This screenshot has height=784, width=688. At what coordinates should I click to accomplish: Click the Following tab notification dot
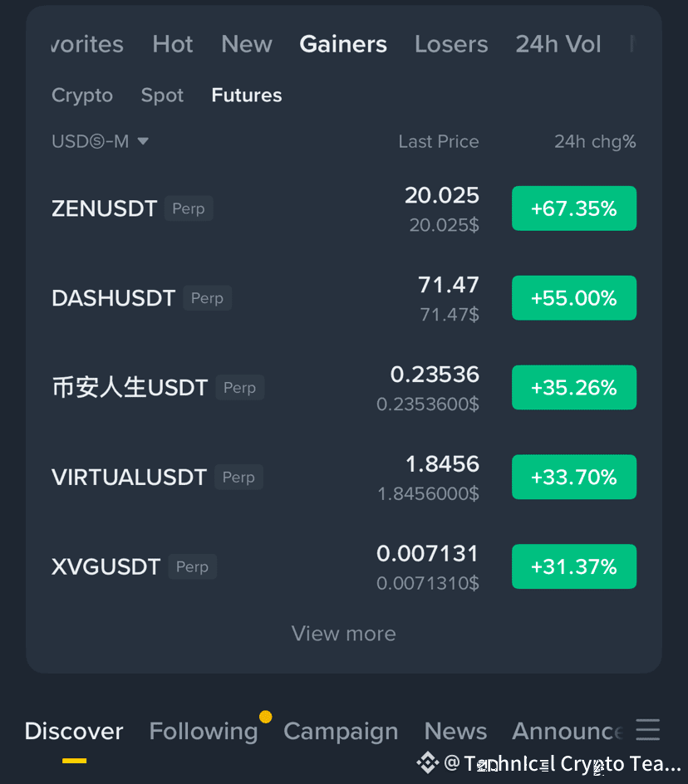[266, 717]
